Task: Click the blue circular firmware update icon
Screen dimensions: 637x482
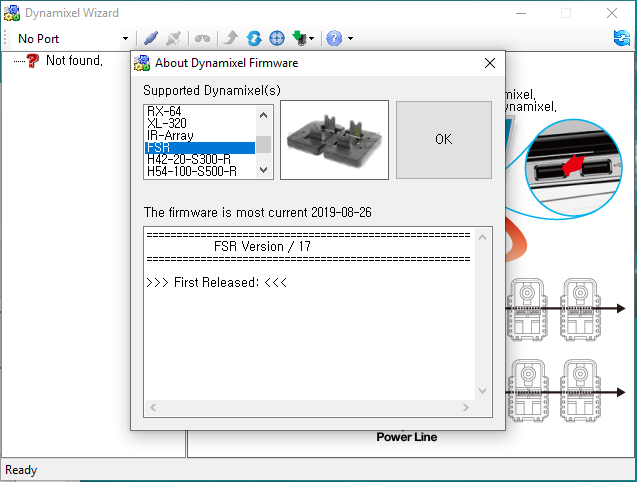Action: (254, 38)
